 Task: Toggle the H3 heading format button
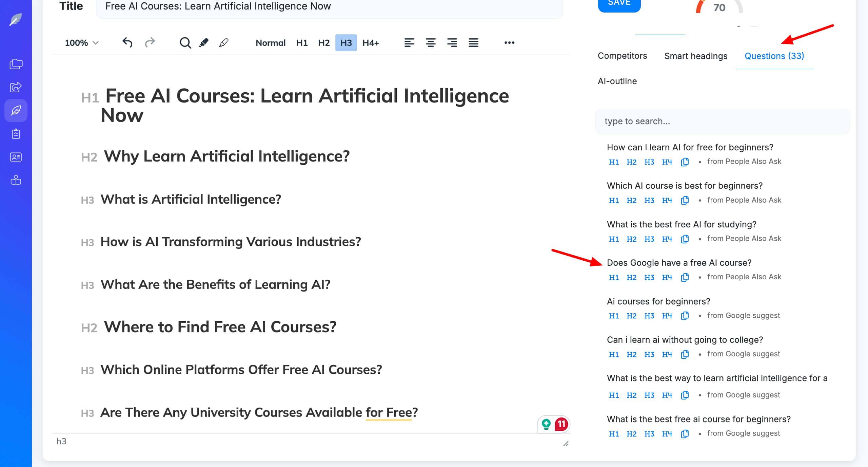(x=346, y=43)
